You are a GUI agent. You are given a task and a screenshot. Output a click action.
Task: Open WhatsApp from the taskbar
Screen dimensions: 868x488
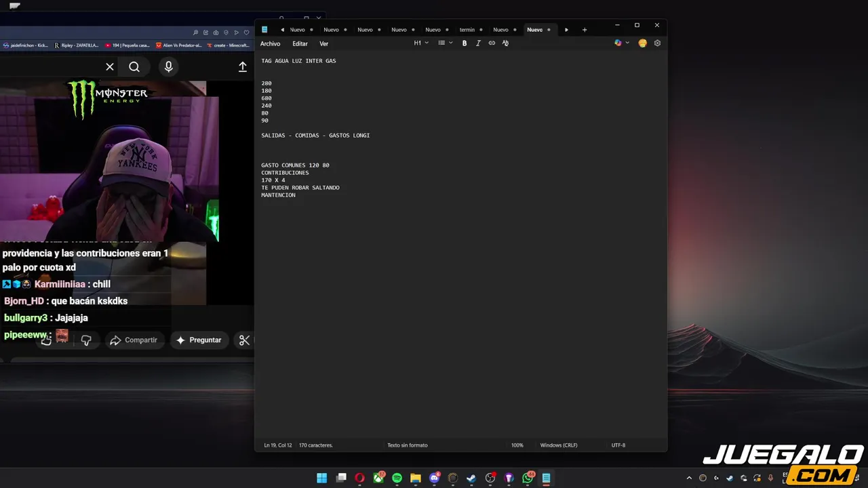(x=528, y=478)
